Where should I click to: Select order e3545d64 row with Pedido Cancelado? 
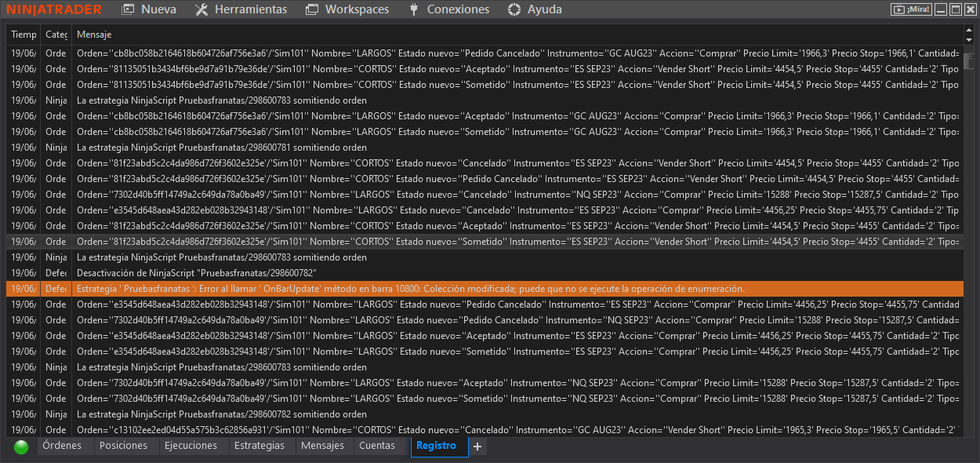click(x=484, y=304)
